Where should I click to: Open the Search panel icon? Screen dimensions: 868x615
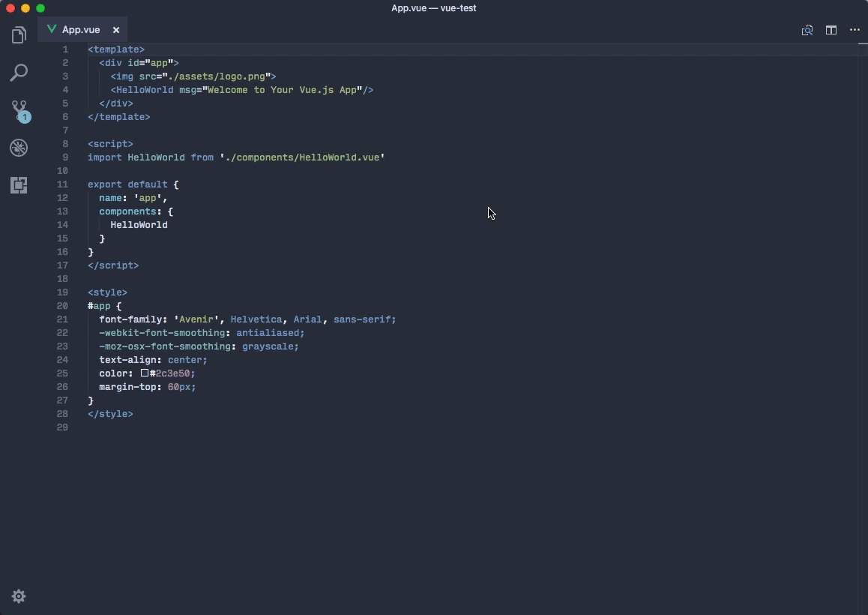[19, 73]
